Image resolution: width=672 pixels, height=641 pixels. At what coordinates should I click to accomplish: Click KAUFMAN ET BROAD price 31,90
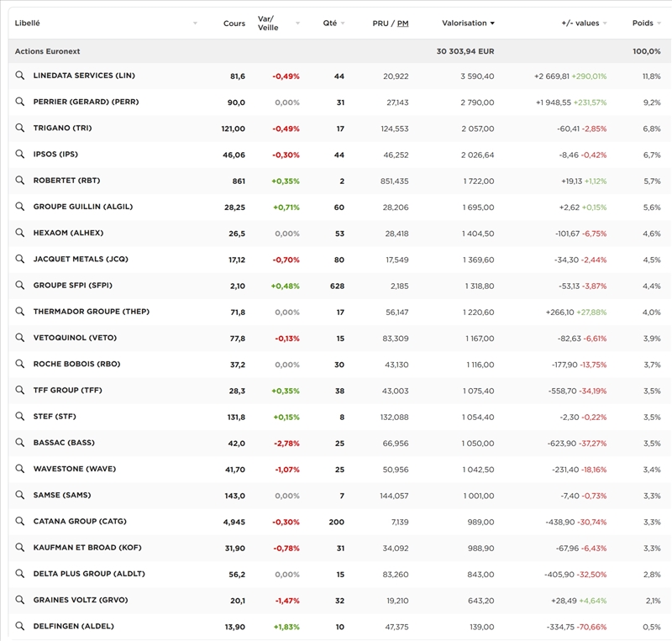[x=235, y=549]
